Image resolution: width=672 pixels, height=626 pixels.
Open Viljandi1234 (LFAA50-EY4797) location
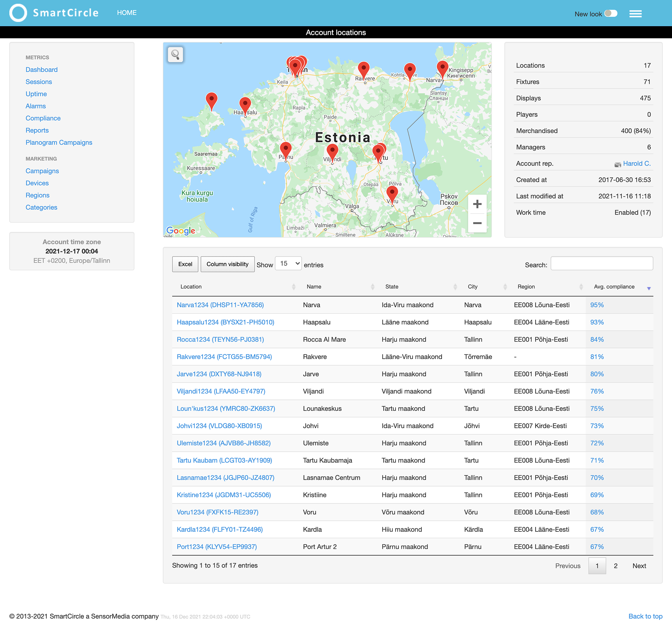[221, 391]
